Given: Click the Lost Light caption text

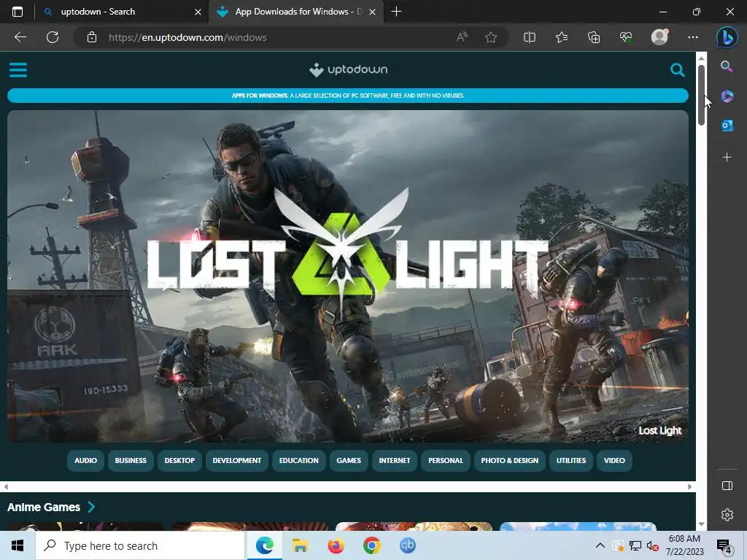Looking at the screenshot, I should (659, 430).
